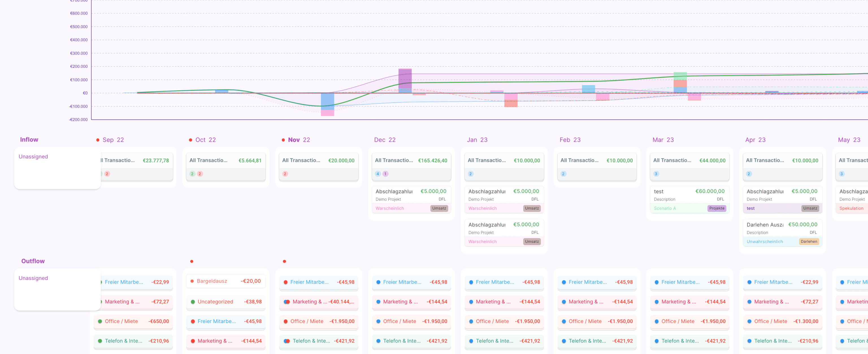Viewport: 868px width, 354px height.
Task: Open Office / Miete -€650,00 outflow item
Action: (133, 321)
